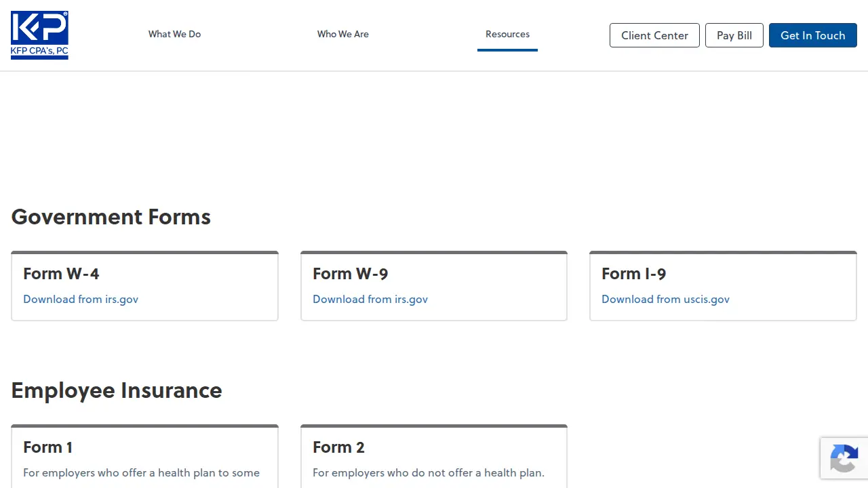Click the Employee Insurance heading
868x488 pixels.
(x=117, y=390)
